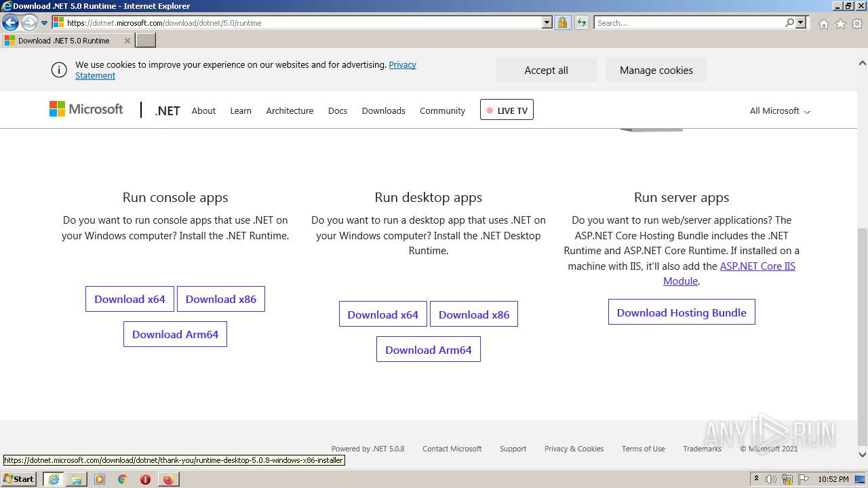Viewport: 868px width, 488px height.
Task: Click the IE search box
Action: coord(688,23)
